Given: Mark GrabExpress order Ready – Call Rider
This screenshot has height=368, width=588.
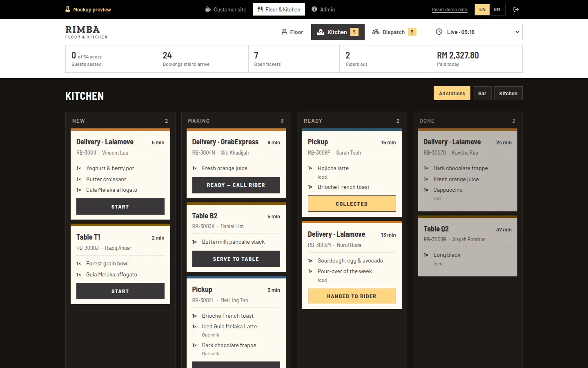Looking at the screenshot, I should 236,185.
